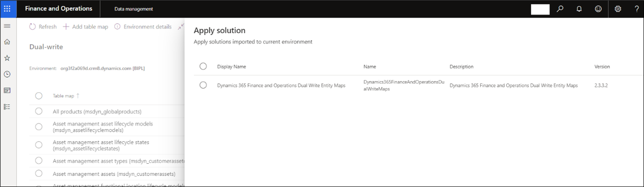The image size is (644, 187).
Task: Open Modules list icon in the sidebar
Action: pos(7,107)
